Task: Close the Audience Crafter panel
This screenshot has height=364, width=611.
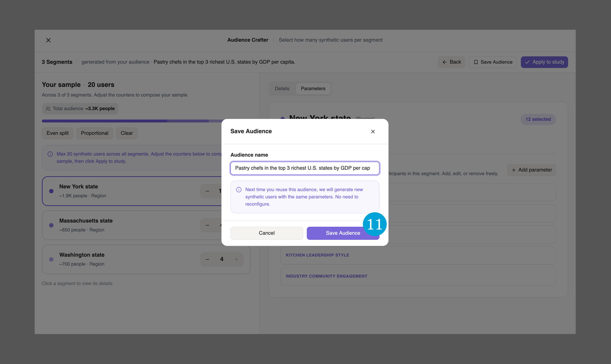Action: pyautogui.click(x=48, y=40)
